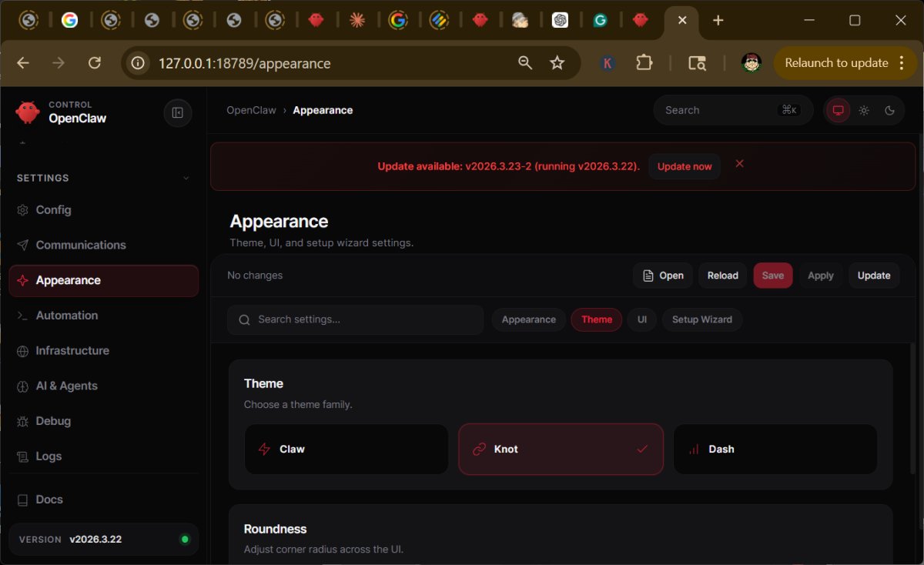
Task: Collapse the sidebar with the panel icon
Action: tap(178, 113)
